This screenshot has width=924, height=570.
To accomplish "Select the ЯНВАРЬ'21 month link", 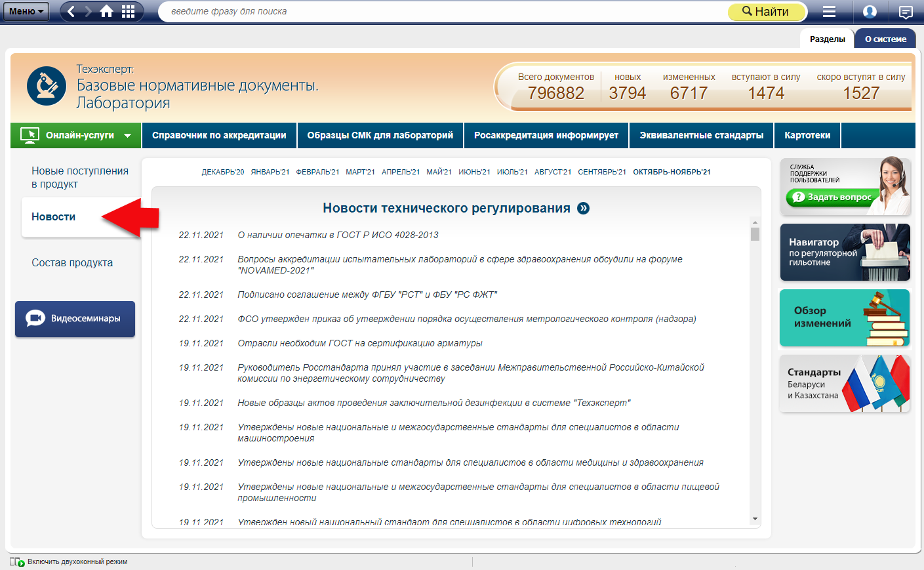I will tap(270, 172).
